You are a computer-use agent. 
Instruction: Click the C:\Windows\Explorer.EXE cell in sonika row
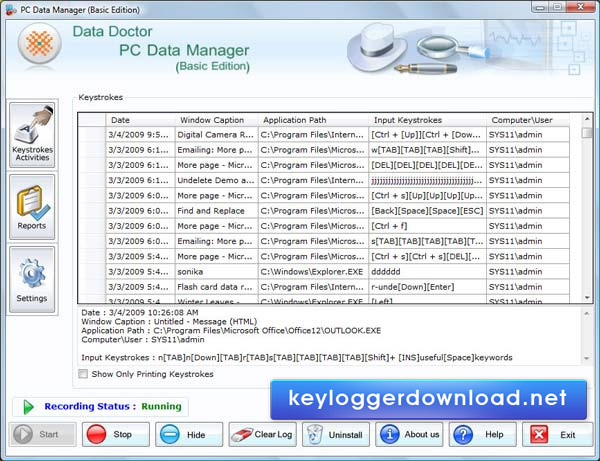[314, 272]
